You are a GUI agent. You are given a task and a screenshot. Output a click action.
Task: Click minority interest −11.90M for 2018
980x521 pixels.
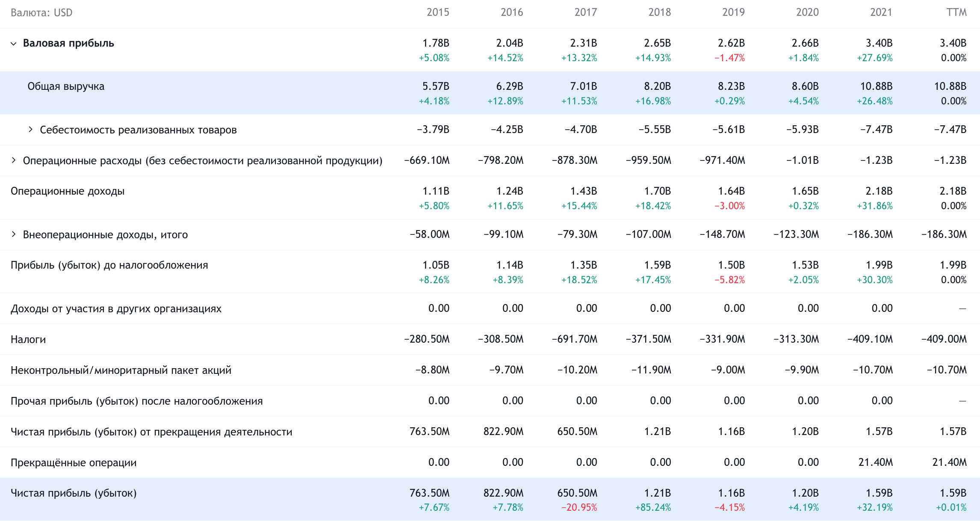coord(651,370)
